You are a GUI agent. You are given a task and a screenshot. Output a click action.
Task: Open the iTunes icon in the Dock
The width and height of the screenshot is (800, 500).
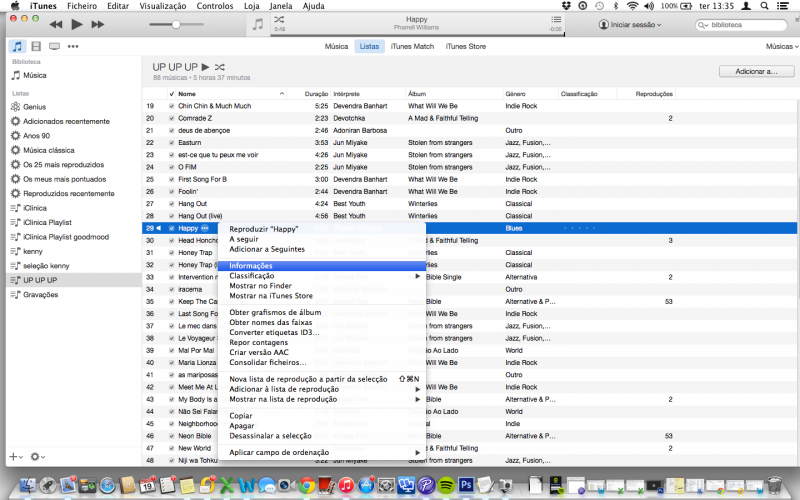(346, 485)
